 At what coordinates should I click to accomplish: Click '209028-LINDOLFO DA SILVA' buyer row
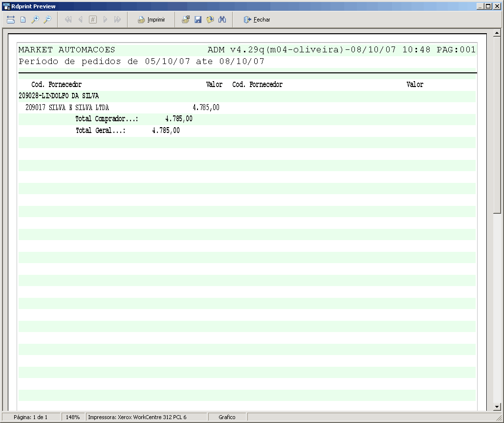click(x=59, y=96)
